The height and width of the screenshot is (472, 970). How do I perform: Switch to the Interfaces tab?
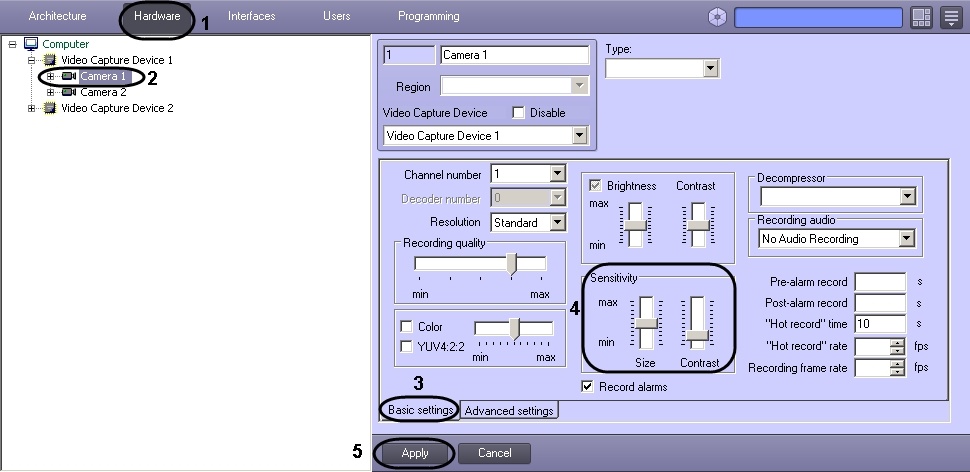click(252, 16)
